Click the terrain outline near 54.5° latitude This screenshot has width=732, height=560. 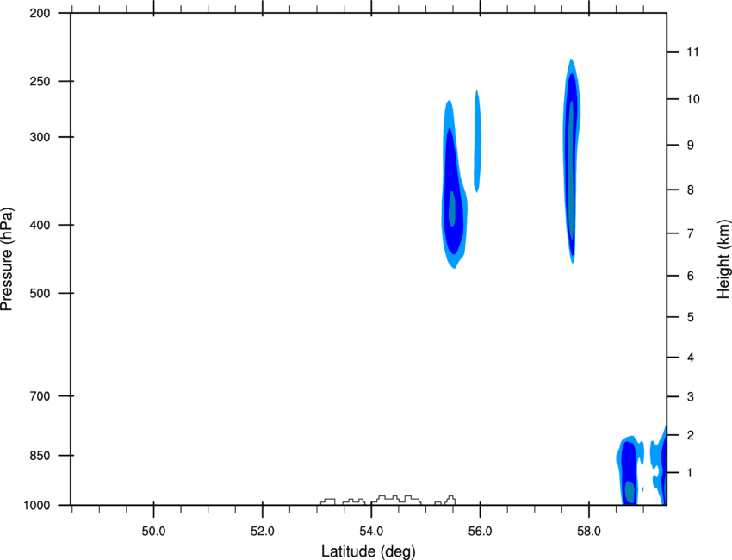pyautogui.click(x=396, y=500)
